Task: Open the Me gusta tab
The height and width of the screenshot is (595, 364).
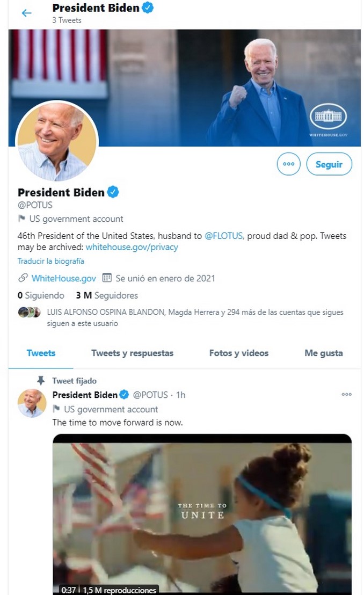Action: pos(323,353)
